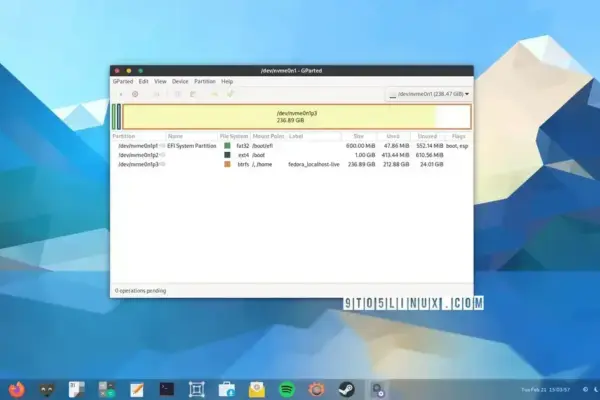Click the '0 operations pending' status text
Screen dimensions: 600x400
coord(140,291)
